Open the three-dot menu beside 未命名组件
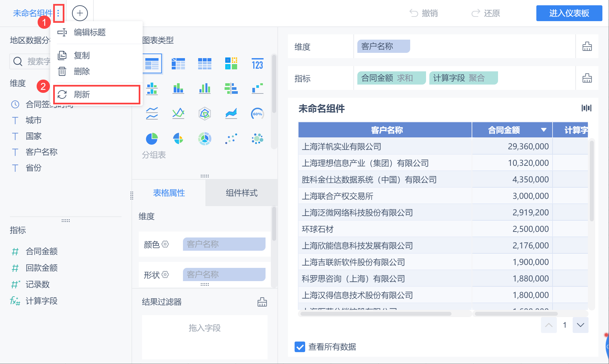The height and width of the screenshot is (364, 609). click(x=58, y=13)
